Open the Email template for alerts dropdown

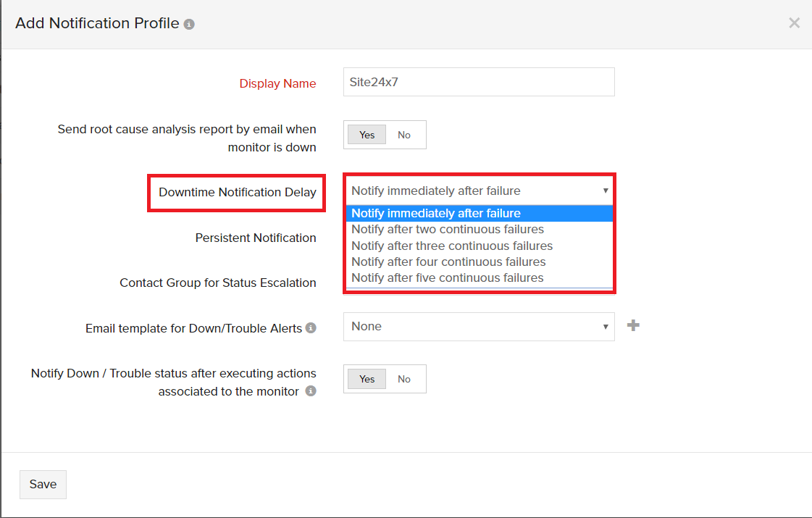pos(478,327)
